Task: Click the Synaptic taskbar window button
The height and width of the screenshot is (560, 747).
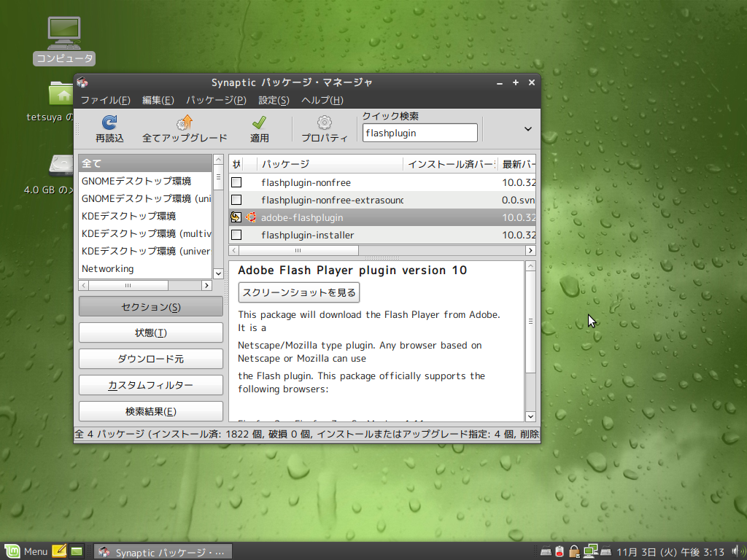Action: (163, 552)
